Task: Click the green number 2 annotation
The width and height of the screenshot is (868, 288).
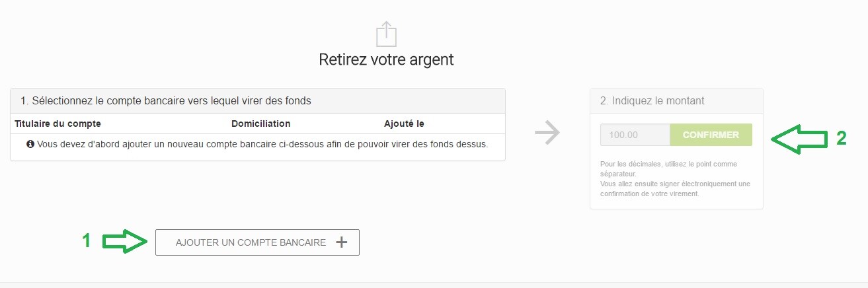Action: click(842, 138)
